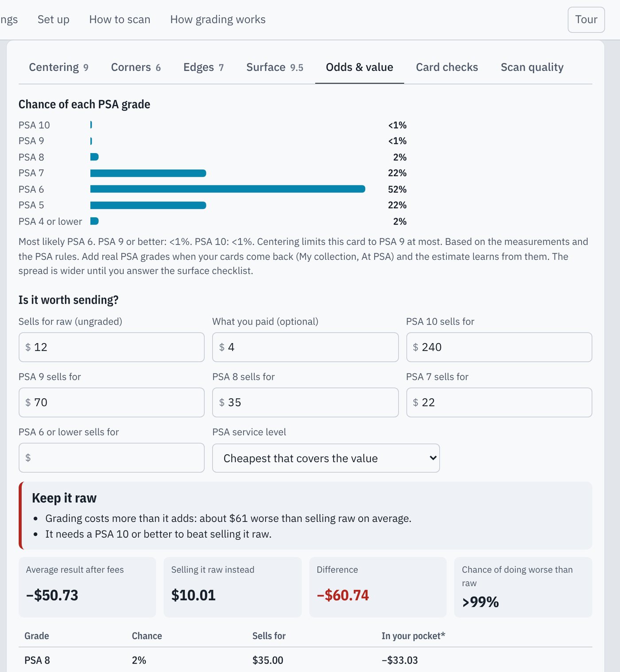Open the Set up page
The height and width of the screenshot is (672, 620).
(54, 19)
